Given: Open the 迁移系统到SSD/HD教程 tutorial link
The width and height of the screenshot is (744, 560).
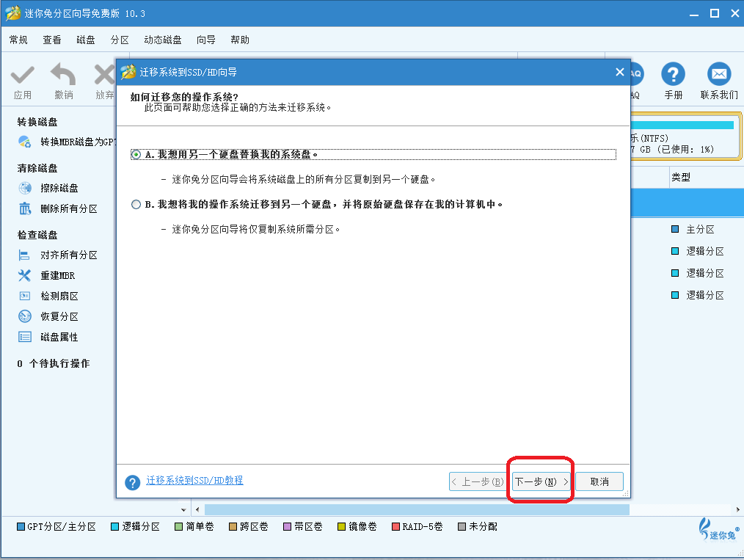Looking at the screenshot, I should pos(194,480).
